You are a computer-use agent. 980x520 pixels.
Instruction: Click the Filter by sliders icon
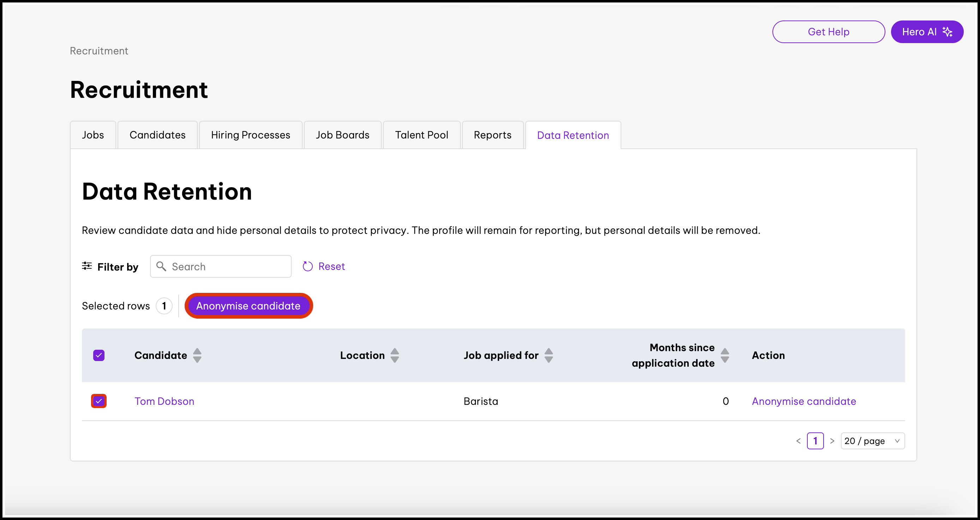tap(87, 266)
